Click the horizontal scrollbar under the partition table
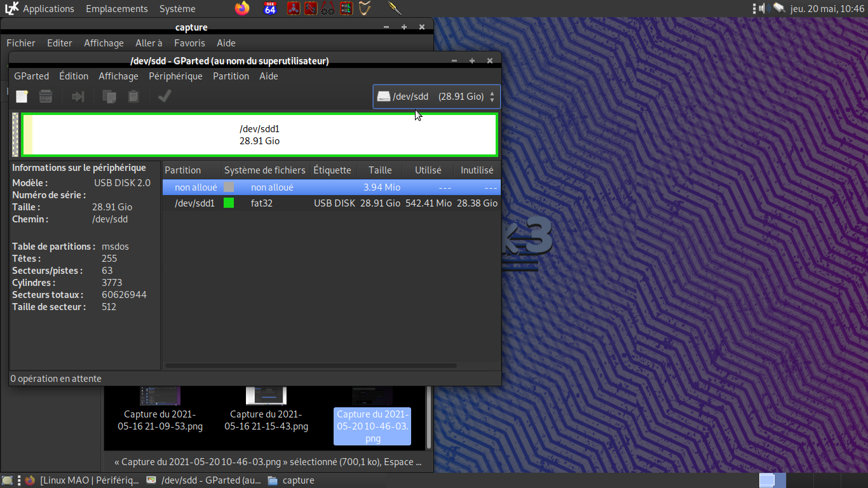This screenshot has height=488, width=868. point(311,366)
